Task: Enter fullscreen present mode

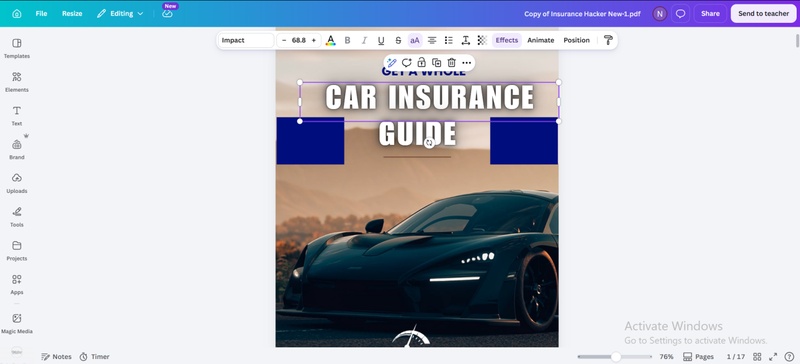Action: 773,357
